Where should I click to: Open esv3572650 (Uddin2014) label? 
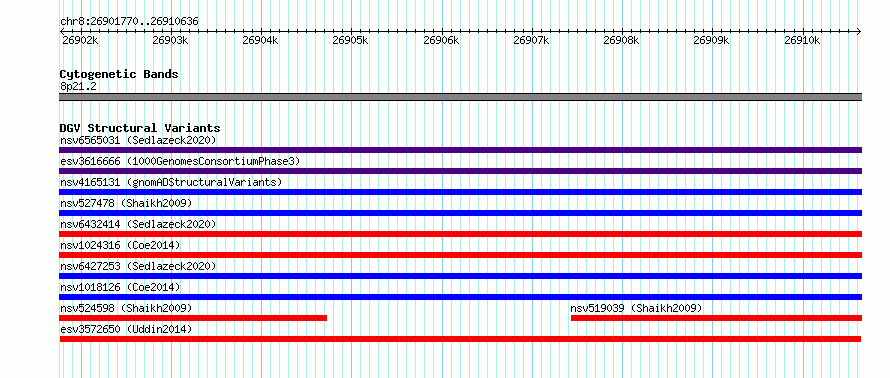click(x=126, y=329)
